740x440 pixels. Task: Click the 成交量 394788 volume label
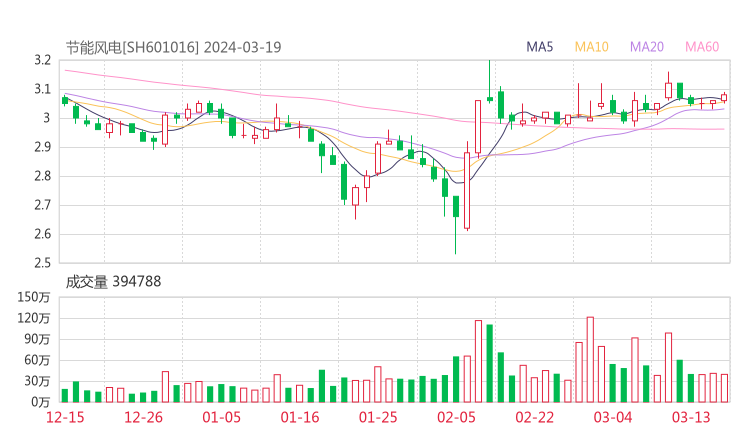click(113, 282)
